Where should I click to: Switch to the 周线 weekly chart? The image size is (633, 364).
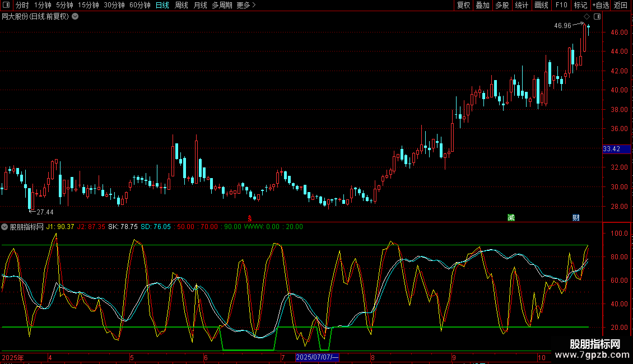tap(181, 5)
